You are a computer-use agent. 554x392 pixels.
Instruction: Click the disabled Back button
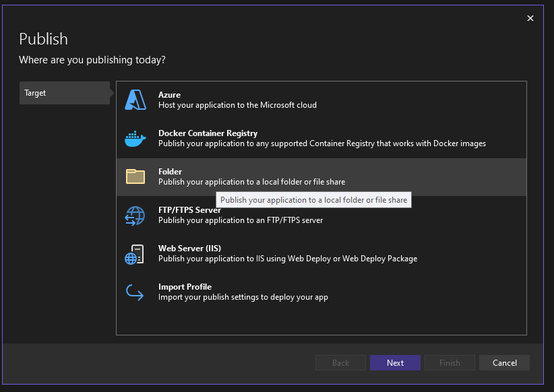(x=340, y=362)
